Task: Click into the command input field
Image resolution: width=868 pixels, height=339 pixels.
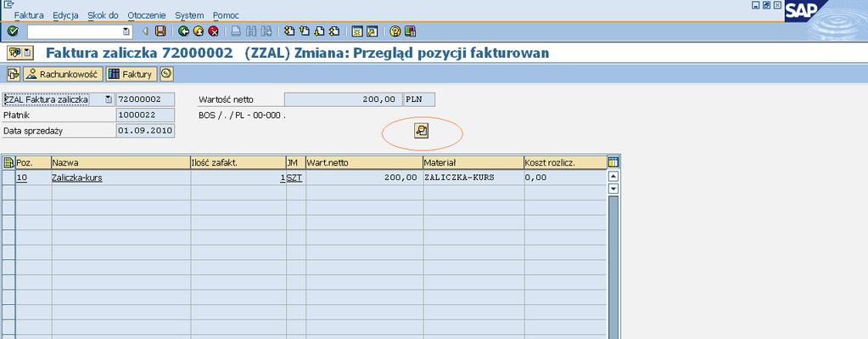Action: (x=75, y=31)
